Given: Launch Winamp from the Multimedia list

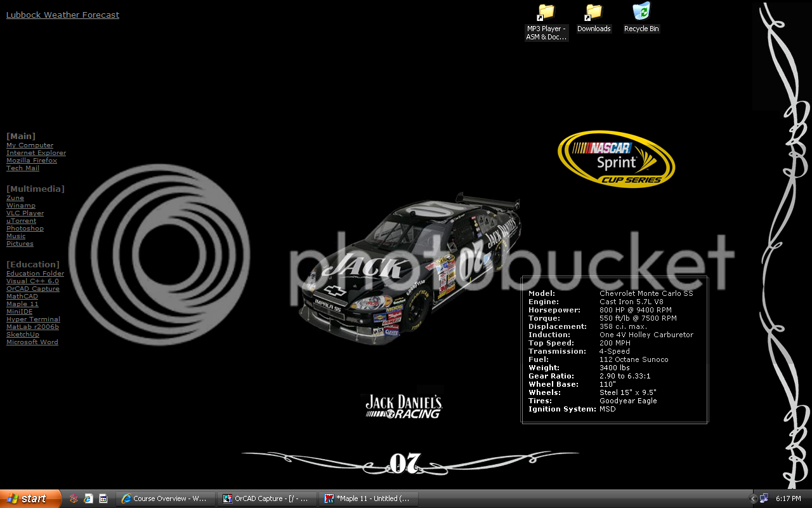Looking at the screenshot, I should [x=21, y=206].
